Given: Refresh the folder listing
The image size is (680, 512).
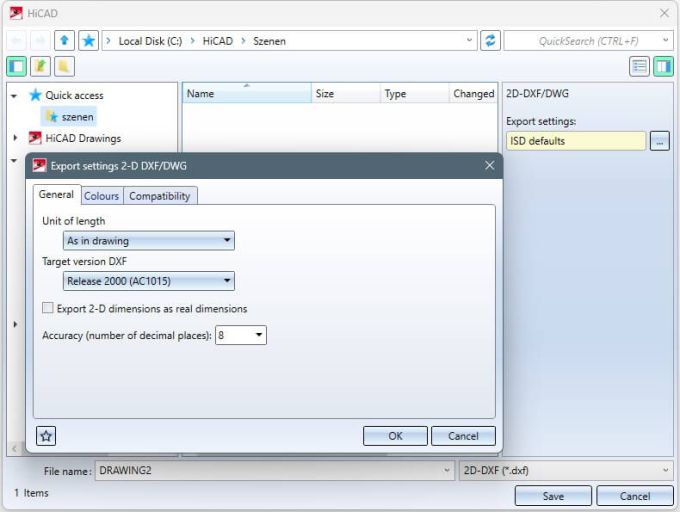Looking at the screenshot, I should [x=490, y=41].
